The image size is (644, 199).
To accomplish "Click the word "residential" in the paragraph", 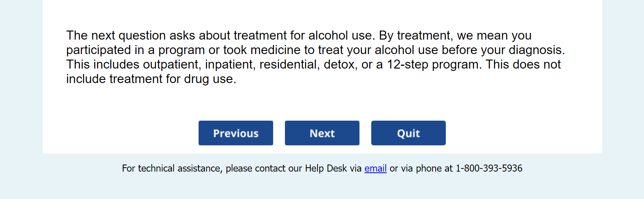I will (x=288, y=65).
